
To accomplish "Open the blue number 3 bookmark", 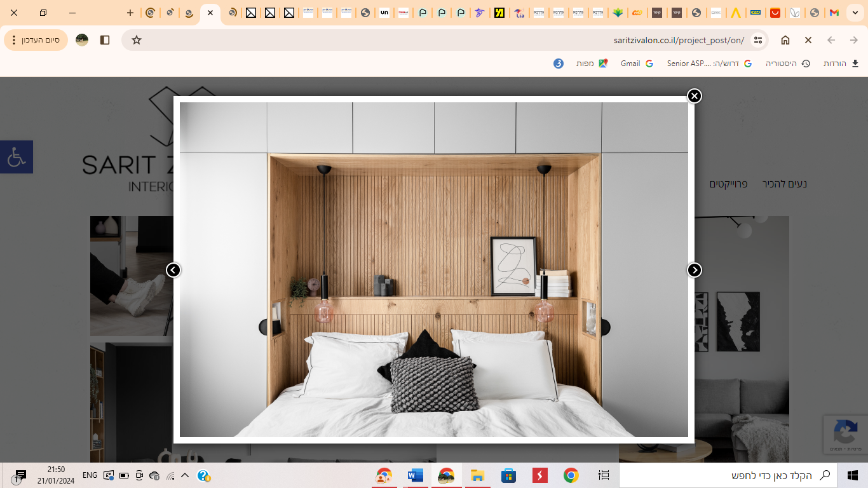I will coord(559,64).
